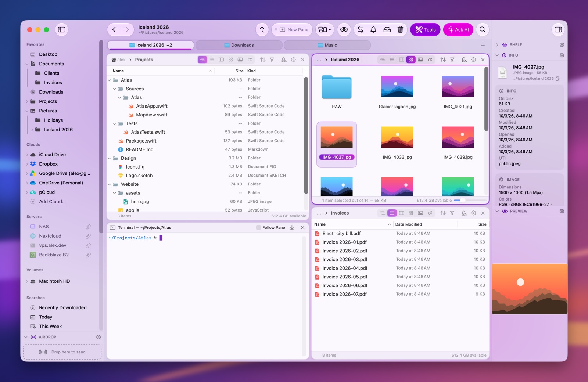
Task: Go to parent folder with up arrow
Action: tap(262, 30)
